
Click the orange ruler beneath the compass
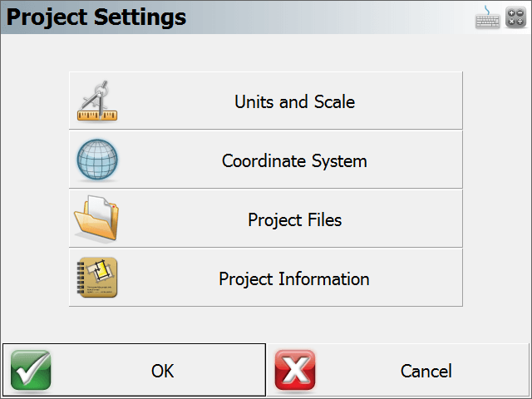pos(97,116)
